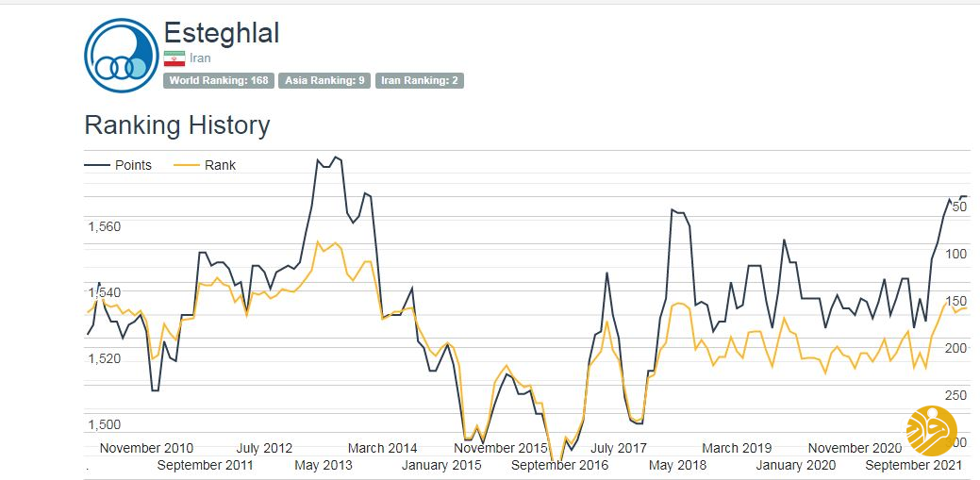Click the World Ranking: 168 badge
The image size is (980, 480).
point(219,80)
